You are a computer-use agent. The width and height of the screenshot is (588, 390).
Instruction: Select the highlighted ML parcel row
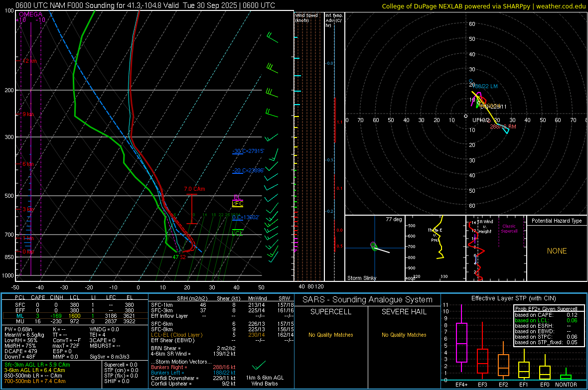click(75, 316)
